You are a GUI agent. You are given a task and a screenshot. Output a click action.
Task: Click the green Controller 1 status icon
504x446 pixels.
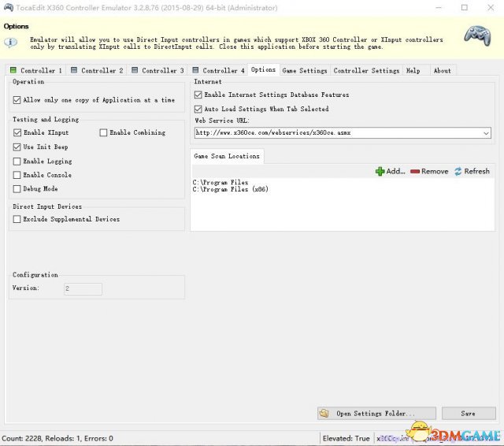[x=13, y=70]
